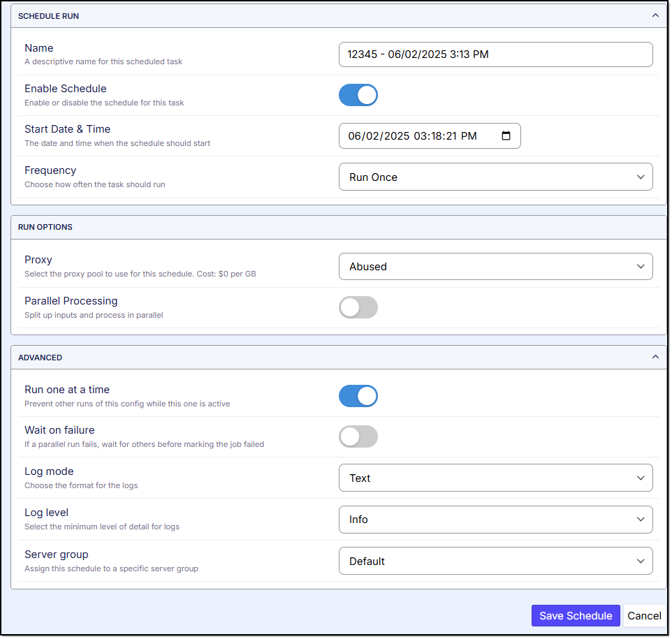
Task: Click the Schedule Run header title
Action: tap(48, 16)
